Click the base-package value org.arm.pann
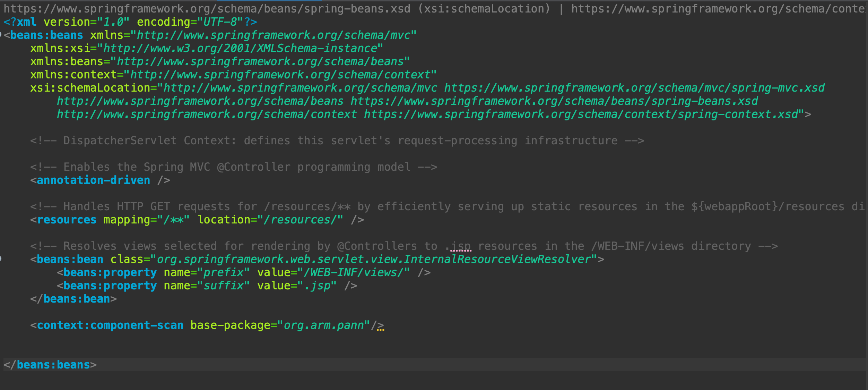Viewport: 868px width, 390px height. pos(323,325)
